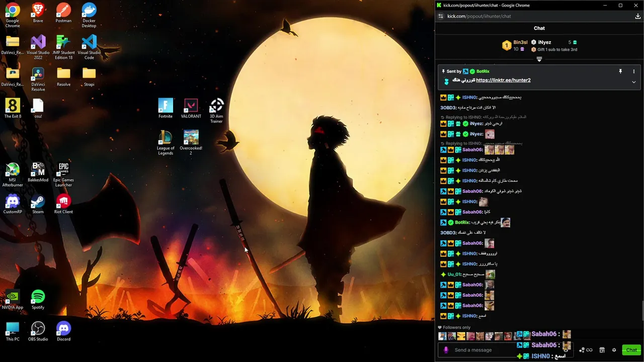Launch Fortnite shortcut
Viewport: 644px width, 362px height.
(x=166, y=109)
